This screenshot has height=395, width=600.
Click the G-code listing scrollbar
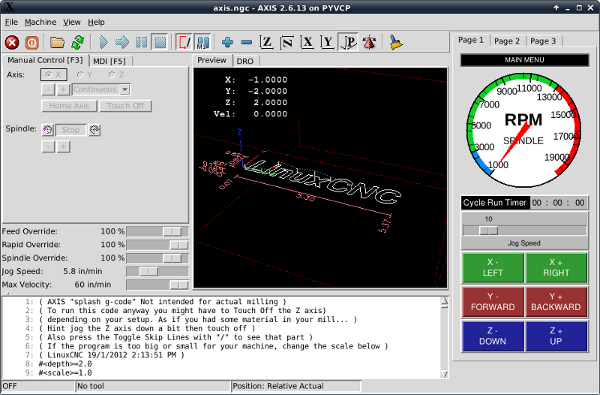point(444,338)
